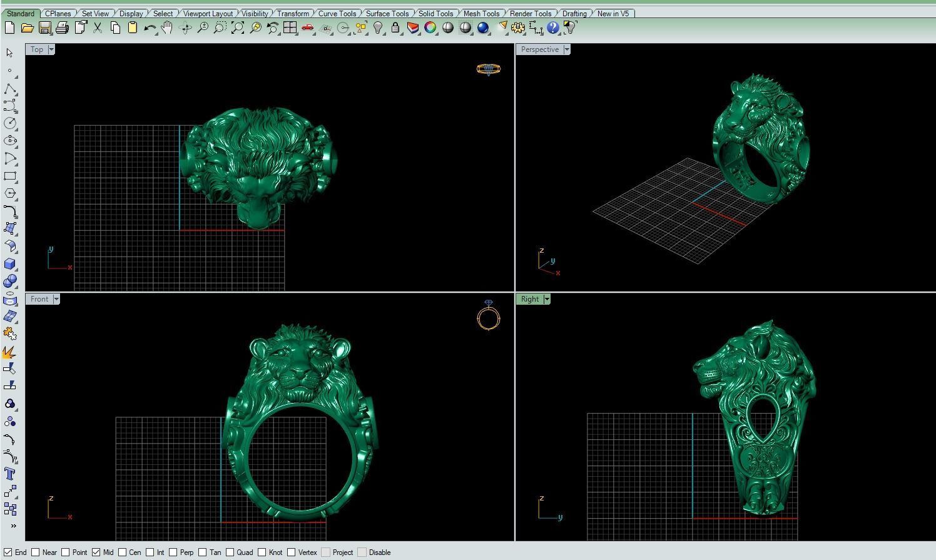
Task: Cut selection with the scissors icon
Action: (x=98, y=28)
